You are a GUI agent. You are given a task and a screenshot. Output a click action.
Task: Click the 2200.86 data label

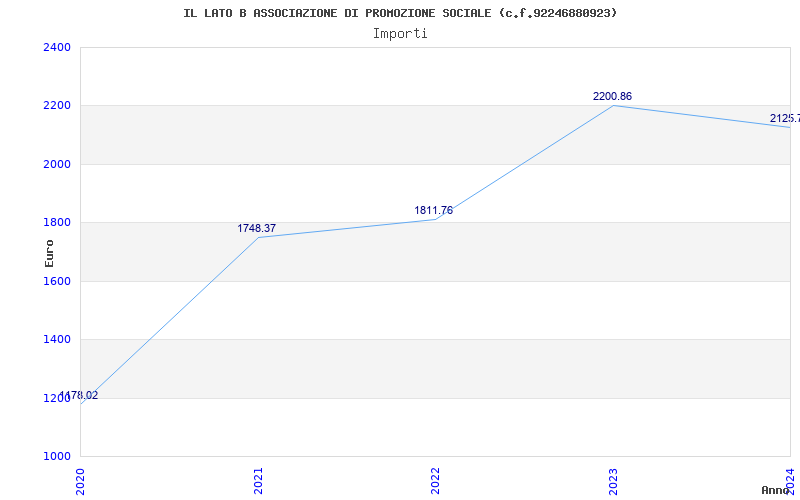click(612, 96)
